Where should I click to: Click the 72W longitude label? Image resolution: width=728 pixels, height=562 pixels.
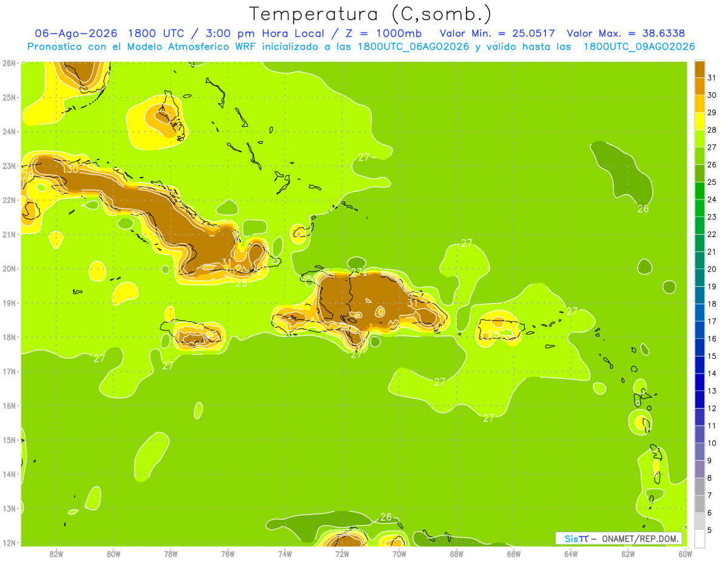342,554
